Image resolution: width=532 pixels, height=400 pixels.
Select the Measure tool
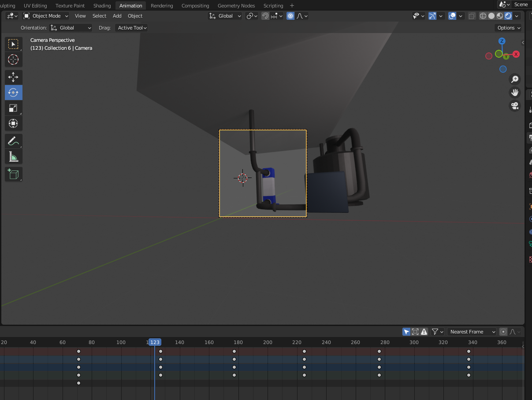coord(13,156)
